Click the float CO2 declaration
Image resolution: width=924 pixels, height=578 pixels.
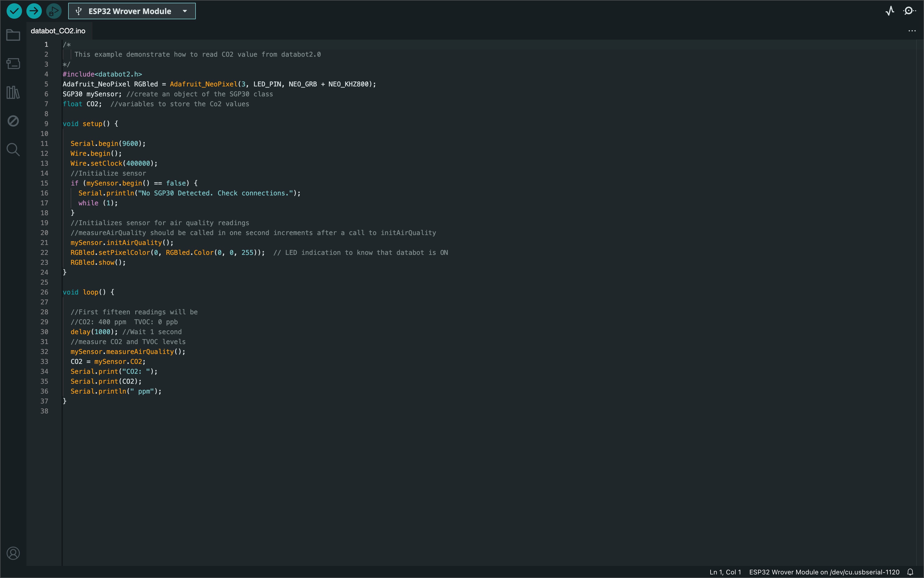82,104
